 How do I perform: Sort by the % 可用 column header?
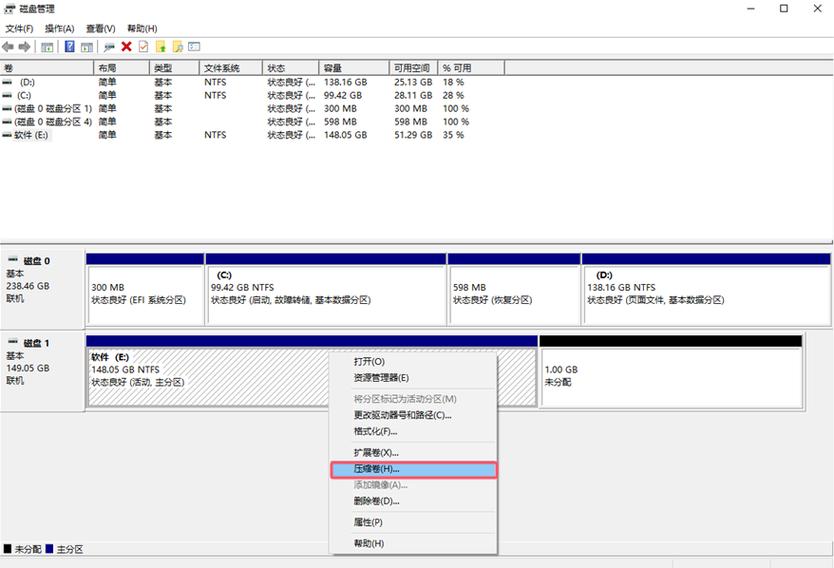tap(471, 68)
